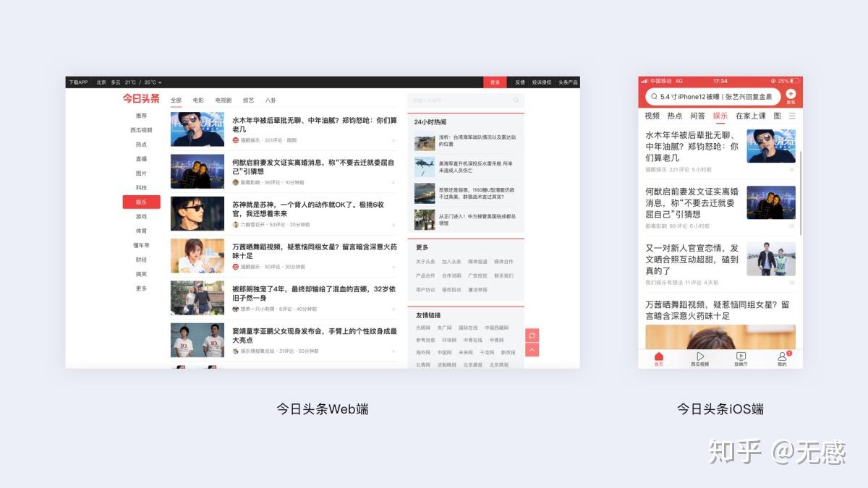The height and width of the screenshot is (488, 868).
Task: Switch to the 八卦 tab
Action: click(270, 100)
